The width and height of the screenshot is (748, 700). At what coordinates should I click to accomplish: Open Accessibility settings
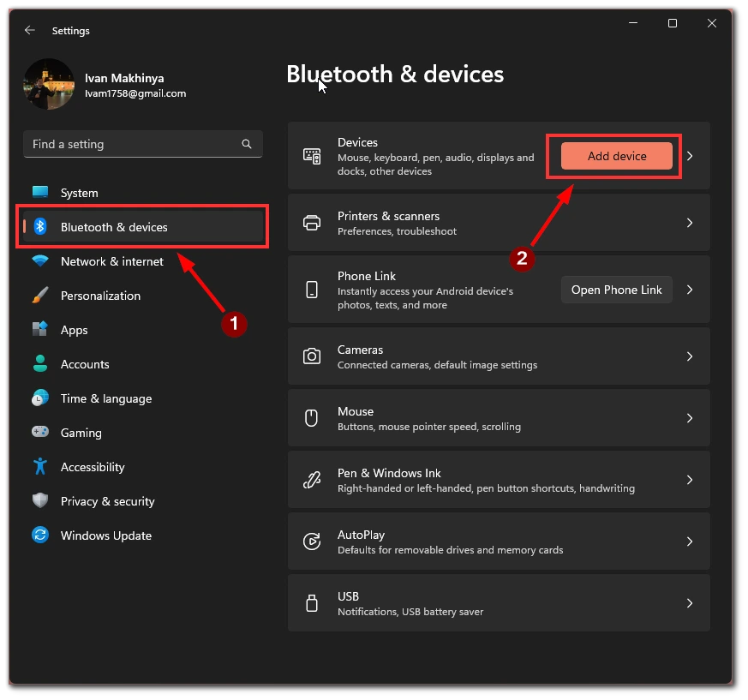[143, 467]
